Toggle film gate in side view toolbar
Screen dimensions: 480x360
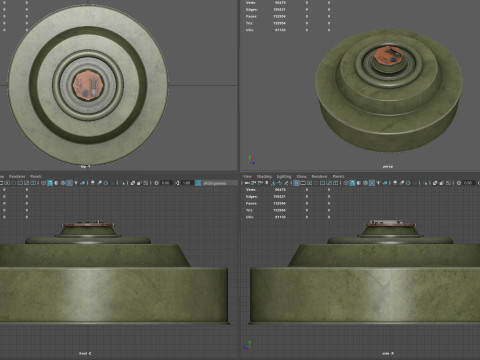303,183
